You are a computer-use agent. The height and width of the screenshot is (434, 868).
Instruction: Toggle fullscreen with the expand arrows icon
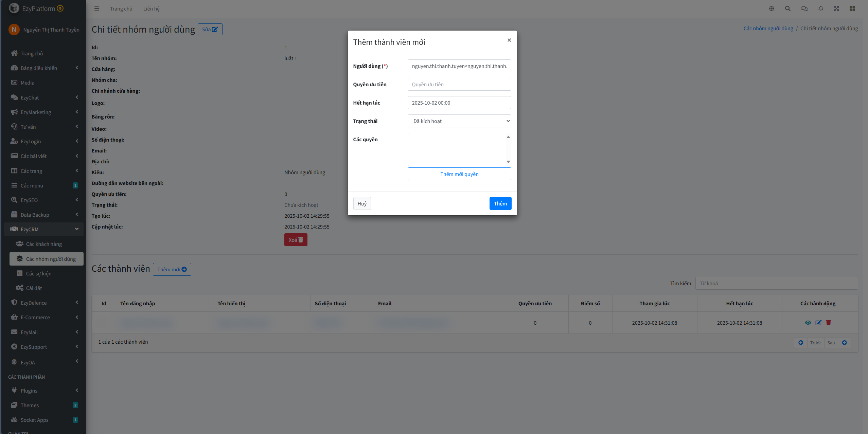(836, 8)
